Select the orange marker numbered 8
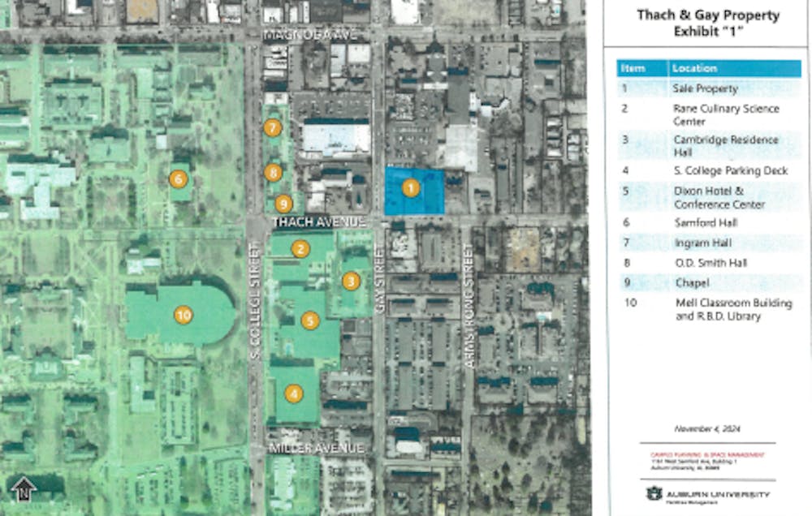Screen dimensions: 812x516 point(274,172)
